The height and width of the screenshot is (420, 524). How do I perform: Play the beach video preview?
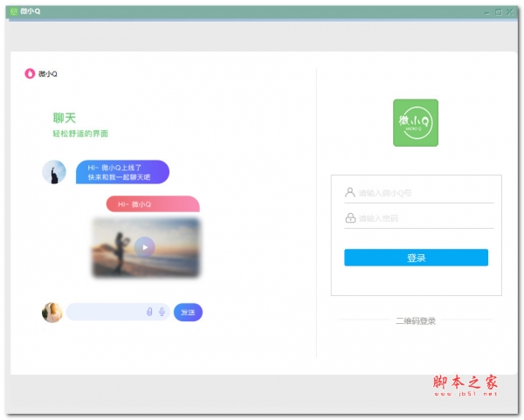(145, 247)
